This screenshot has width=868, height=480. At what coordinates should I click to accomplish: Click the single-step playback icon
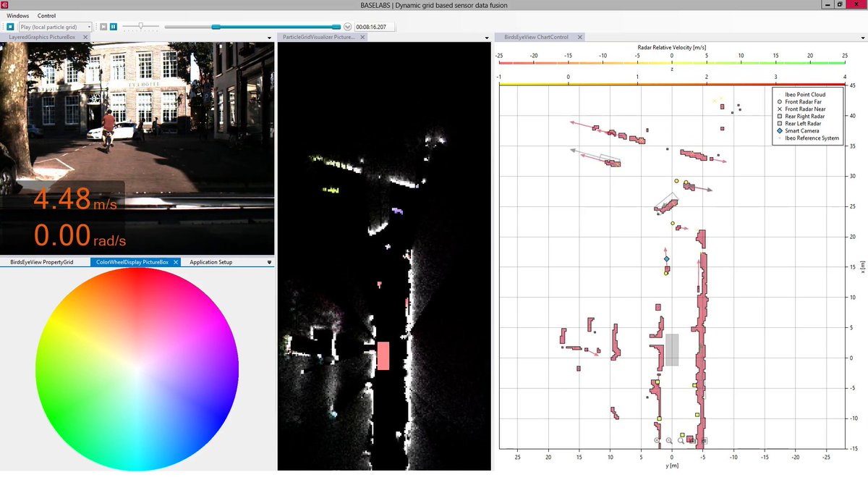point(103,26)
